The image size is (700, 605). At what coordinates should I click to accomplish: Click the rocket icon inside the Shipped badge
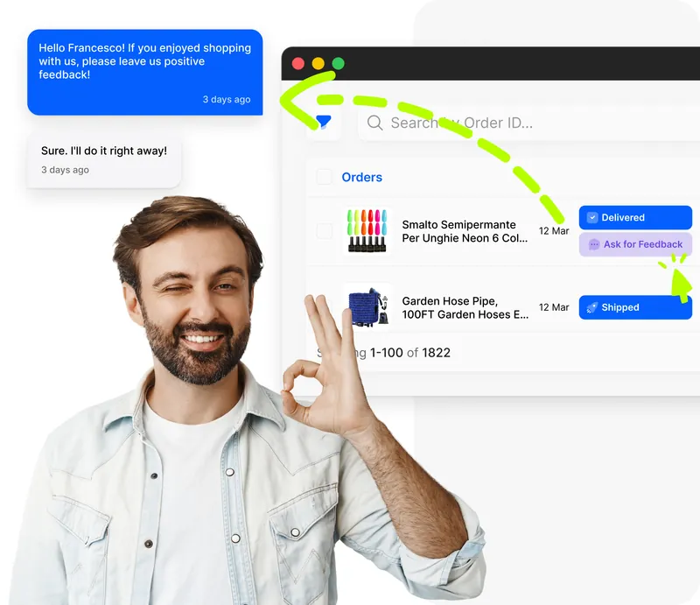[x=591, y=307]
